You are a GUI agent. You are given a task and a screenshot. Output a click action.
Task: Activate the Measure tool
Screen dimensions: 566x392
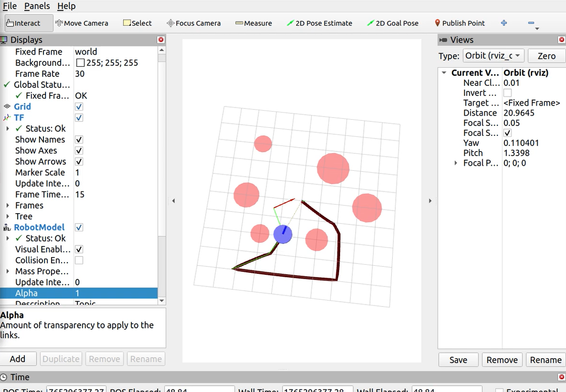pos(254,23)
